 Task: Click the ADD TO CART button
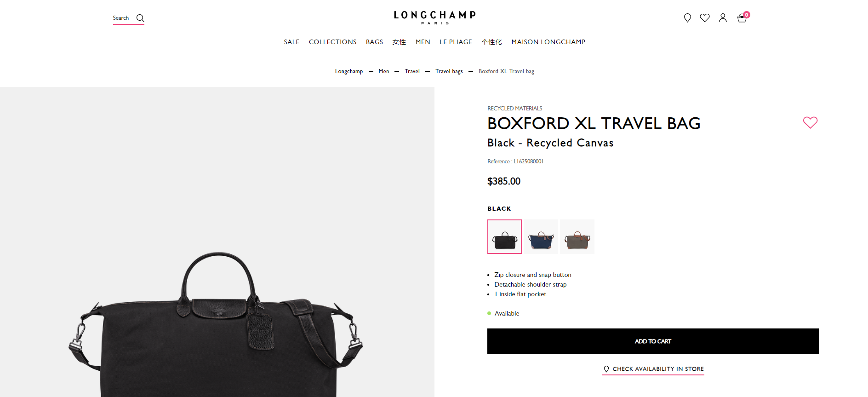point(653,341)
